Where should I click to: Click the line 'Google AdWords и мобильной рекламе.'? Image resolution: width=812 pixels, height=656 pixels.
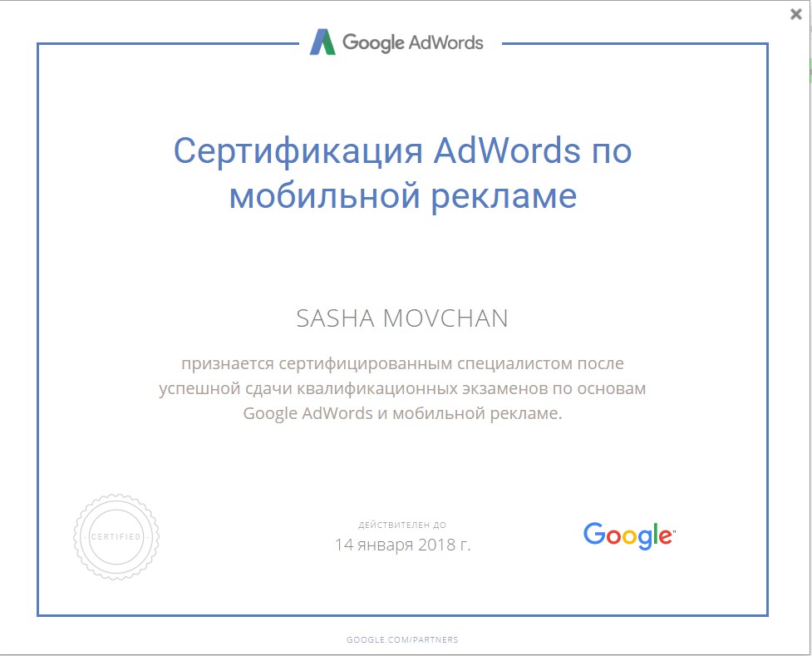pyautogui.click(x=402, y=413)
